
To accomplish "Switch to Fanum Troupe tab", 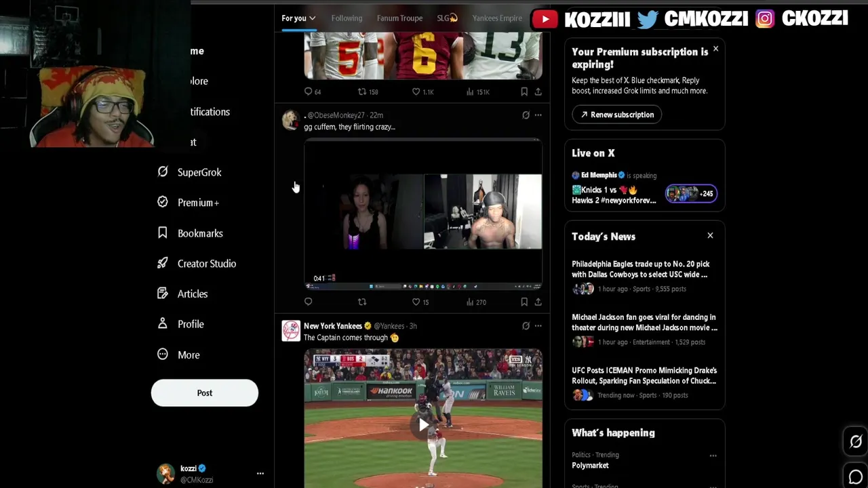I will tap(399, 18).
